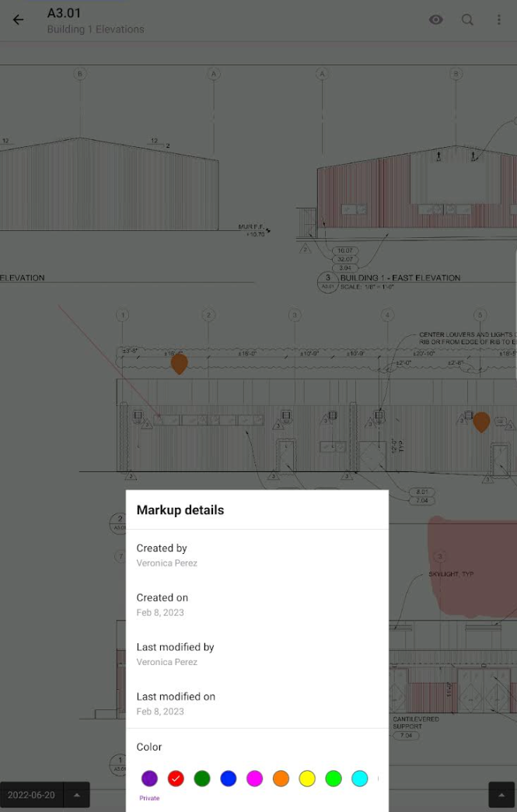Select the yellow color swatch
Image resolution: width=517 pixels, height=812 pixels.
click(307, 779)
